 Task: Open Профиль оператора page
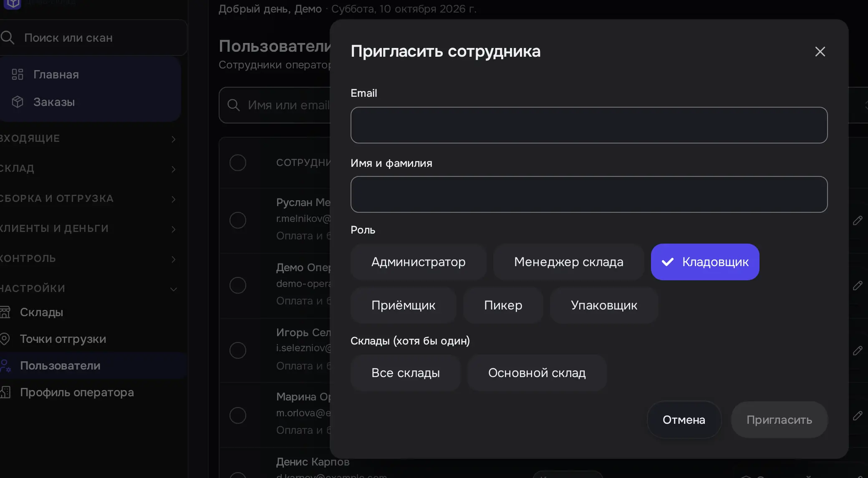click(x=93, y=392)
